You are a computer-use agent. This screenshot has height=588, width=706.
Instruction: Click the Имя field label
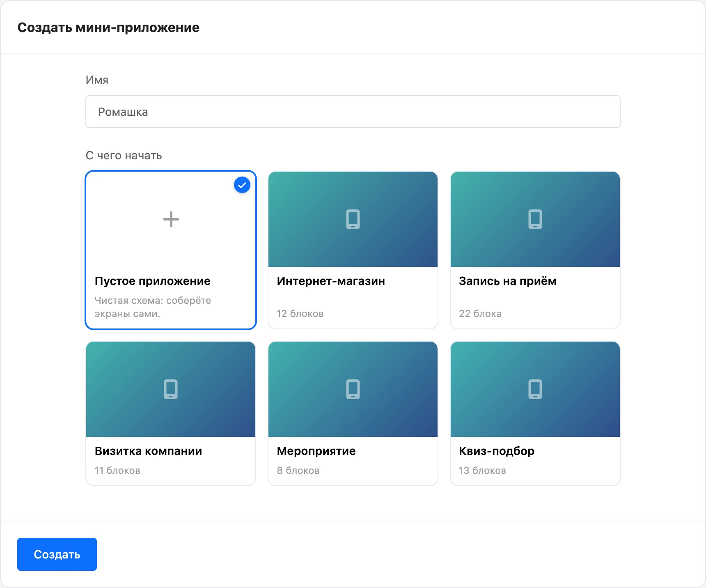click(x=97, y=80)
